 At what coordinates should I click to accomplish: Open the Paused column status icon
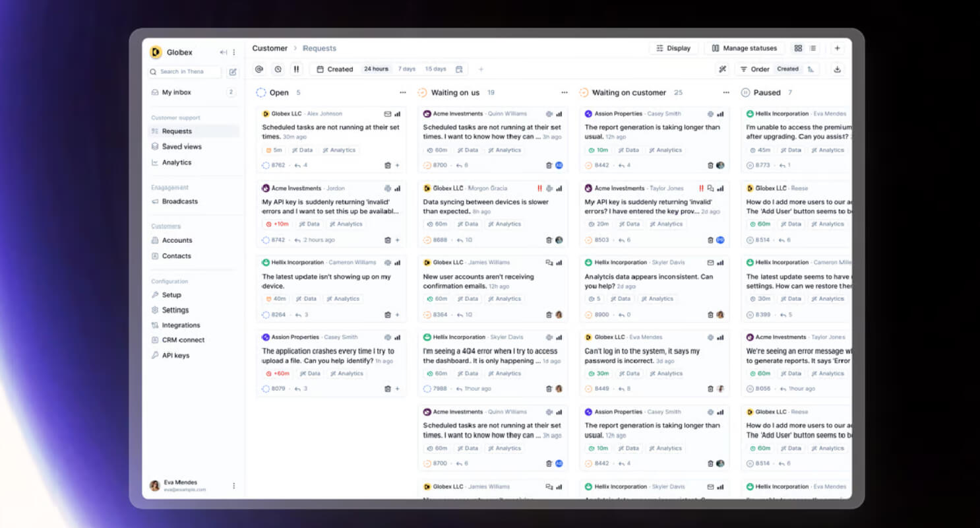746,92
